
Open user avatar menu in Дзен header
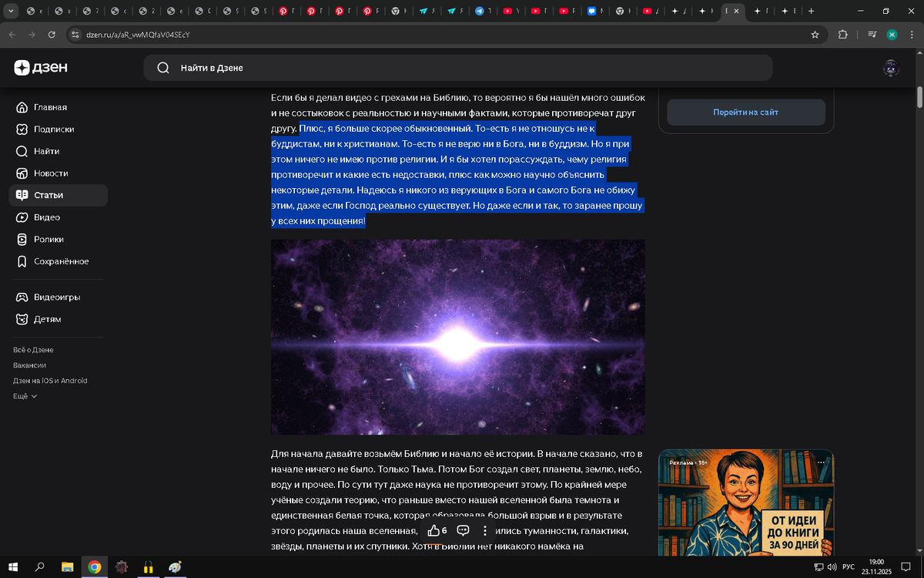pos(891,68)
